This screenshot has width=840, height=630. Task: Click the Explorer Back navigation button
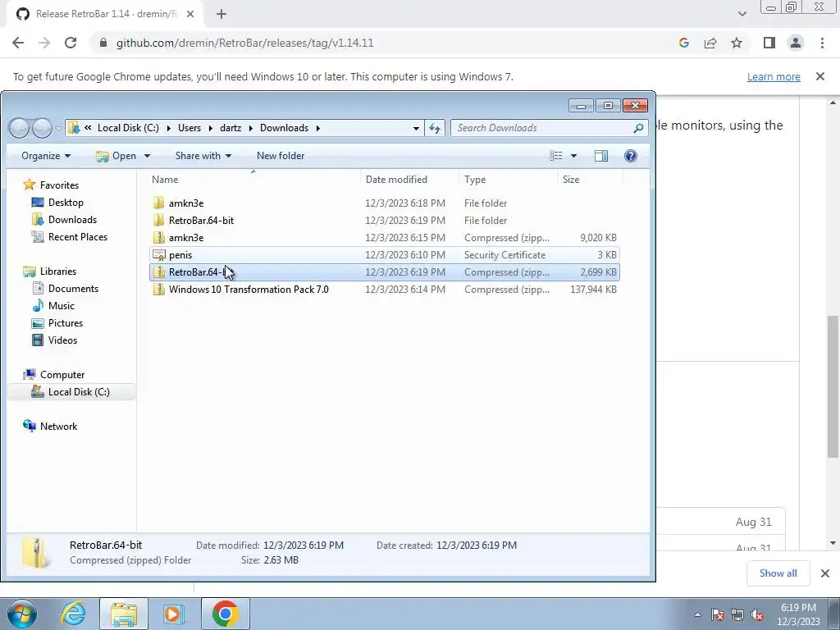[20, 127]
